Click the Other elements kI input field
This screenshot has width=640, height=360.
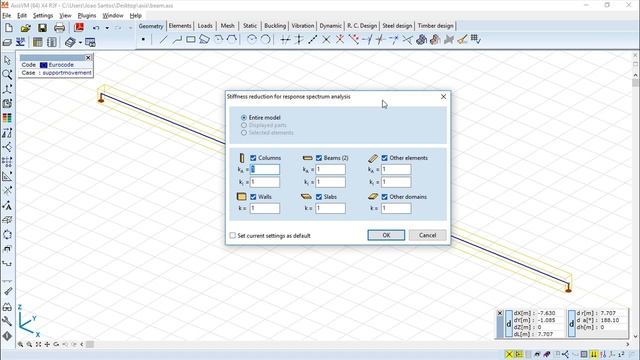tap(396, 182)
